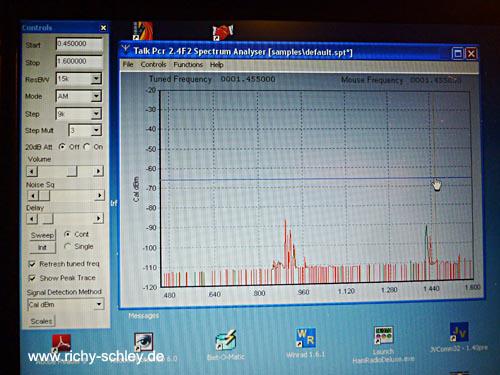Image resolution: width=500 pixels, height=375 pixels.
Task: Click Delay slider right arrow
Action: 98,218
